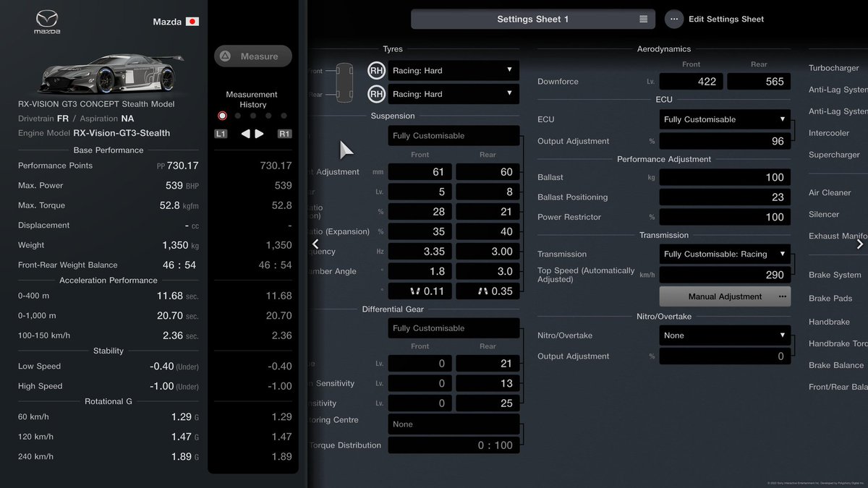Select torque vectoring centre None field

click(454, 424)
